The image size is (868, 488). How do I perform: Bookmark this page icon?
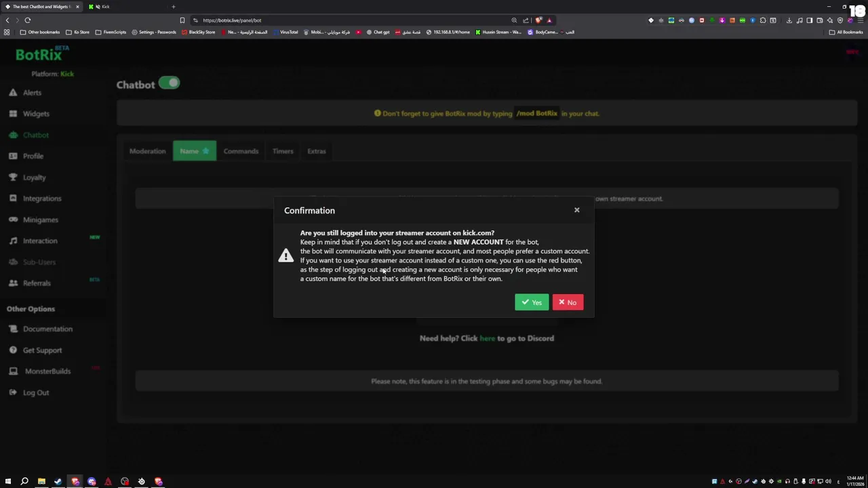[182, 20]
